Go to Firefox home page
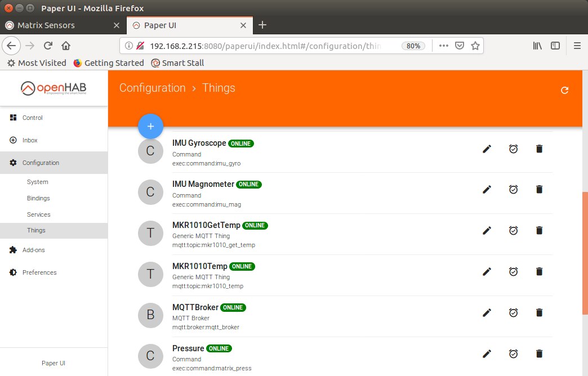This screenshot has width=588, height=376. point(66,46)
